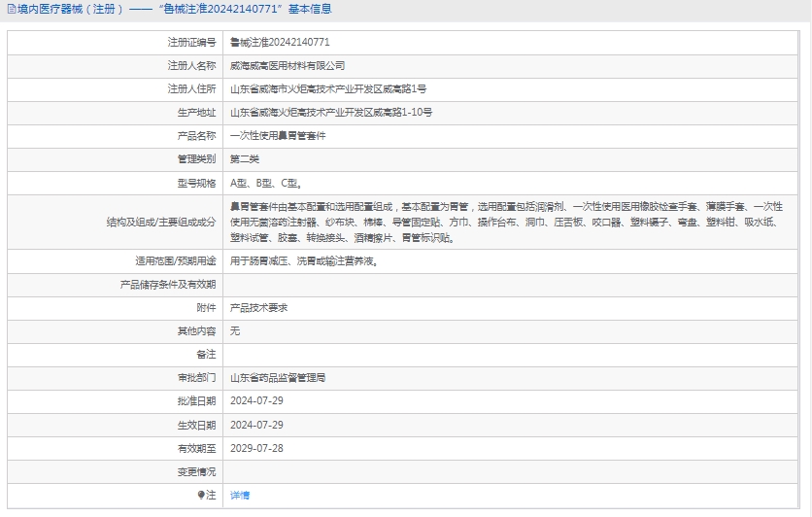Open the 详情 link
The height and width of the screenshot is (517, 812).
(240, 496)
